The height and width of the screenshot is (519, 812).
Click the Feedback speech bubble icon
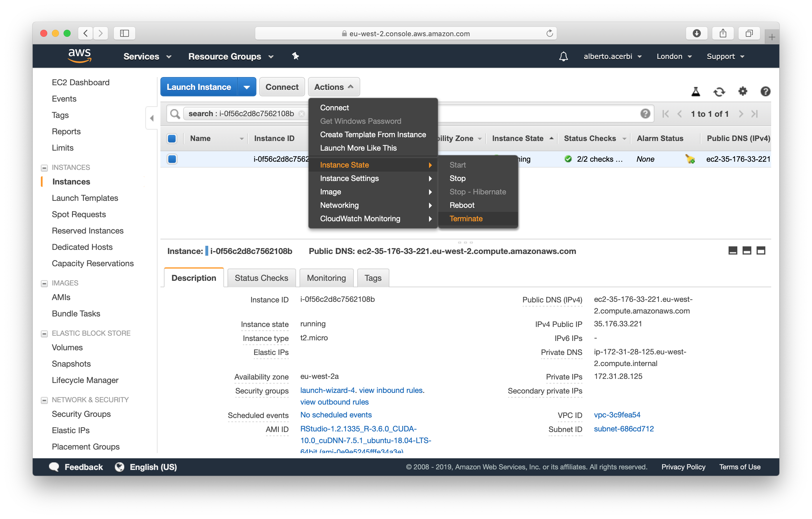coord(54,467)
